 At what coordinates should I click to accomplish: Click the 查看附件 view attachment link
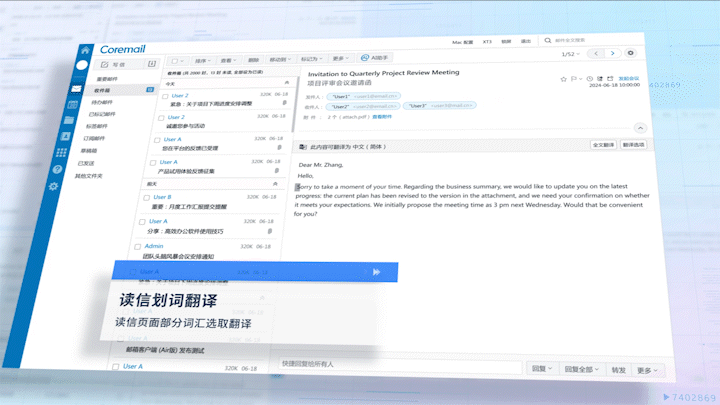(x=380, y=116)
